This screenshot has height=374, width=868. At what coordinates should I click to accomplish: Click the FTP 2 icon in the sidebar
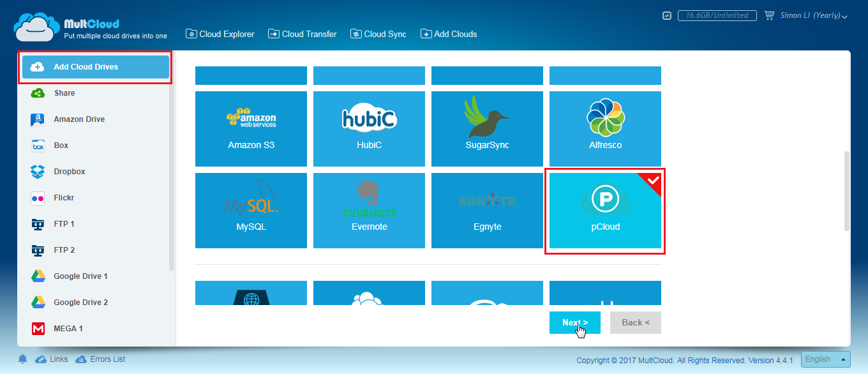pos(38,250)
